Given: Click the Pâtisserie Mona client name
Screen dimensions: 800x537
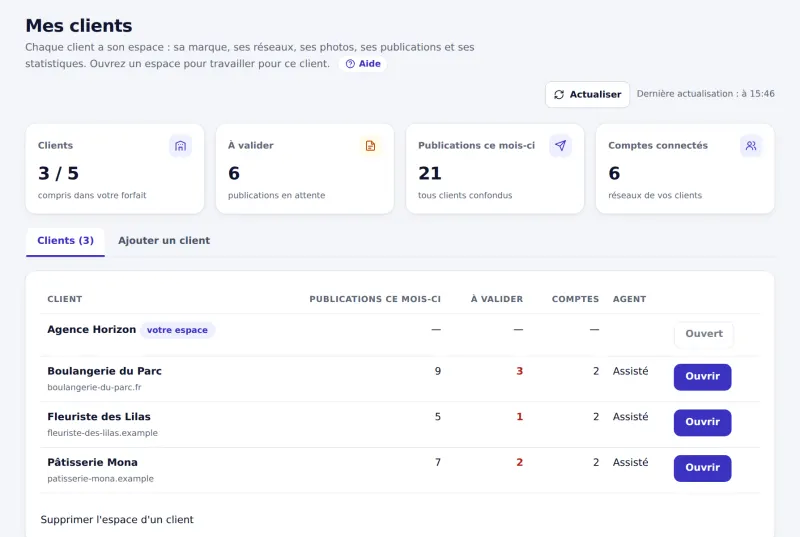Looking at the screenshot, I should [92, 462].
